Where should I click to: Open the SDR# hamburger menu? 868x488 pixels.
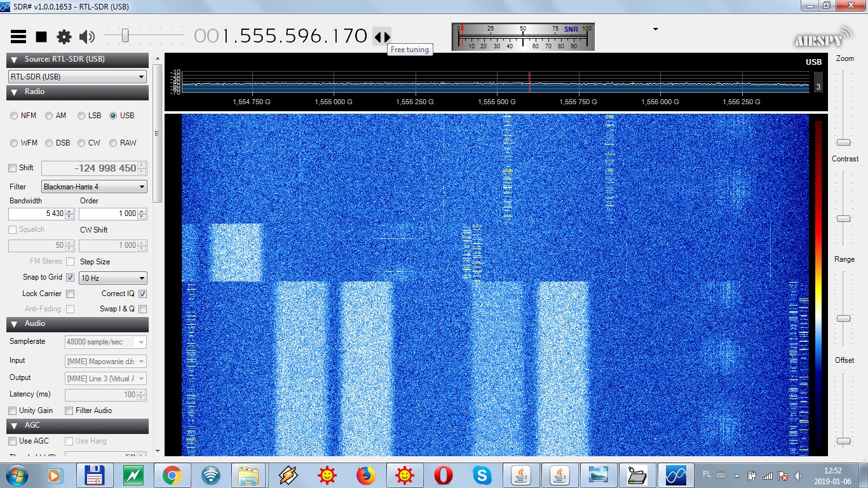coord(18,37)
